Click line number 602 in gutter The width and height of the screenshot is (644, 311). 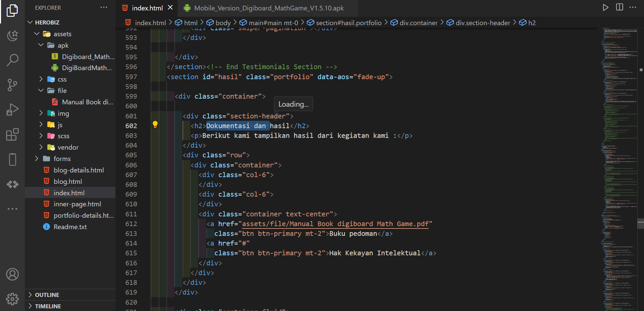coord(131,126)
